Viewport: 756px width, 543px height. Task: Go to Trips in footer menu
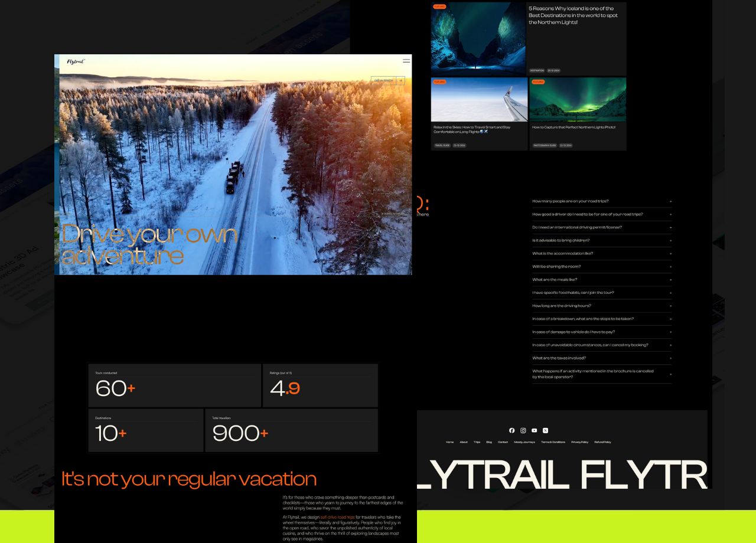477,442
